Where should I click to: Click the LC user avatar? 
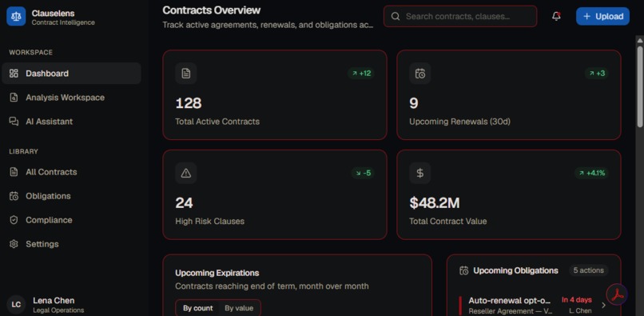16,305
